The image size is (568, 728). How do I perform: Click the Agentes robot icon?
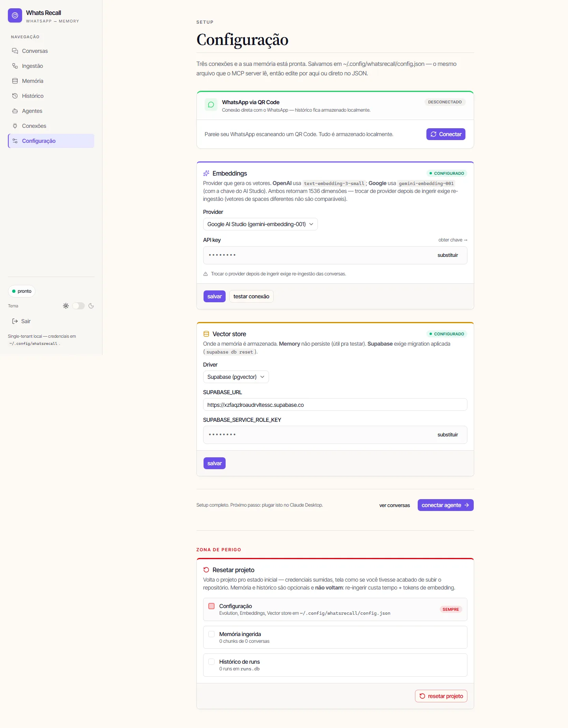15,111
